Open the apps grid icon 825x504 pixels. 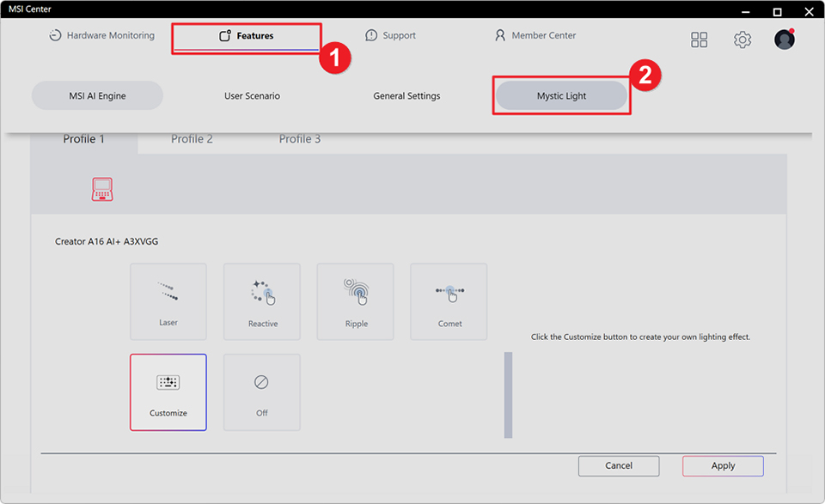(x=700, y=39)
